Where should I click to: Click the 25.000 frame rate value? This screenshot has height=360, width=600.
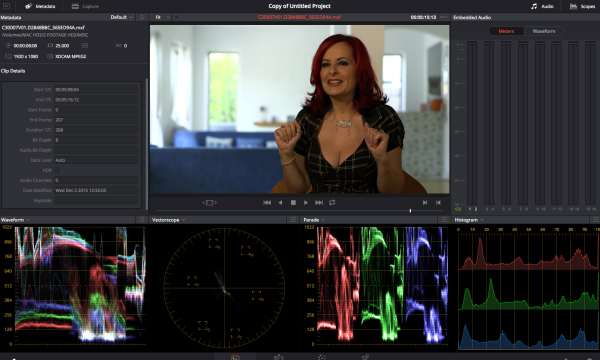pos(62,46)
